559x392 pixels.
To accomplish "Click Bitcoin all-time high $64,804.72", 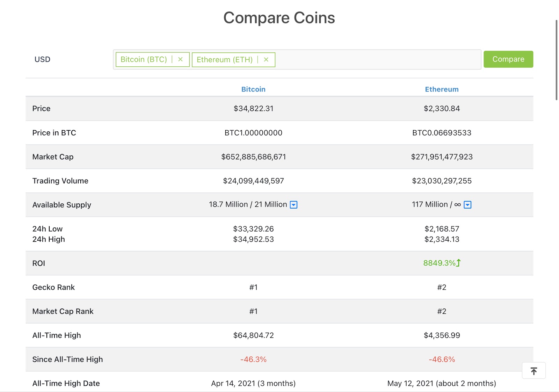I will pyautogui.click(x=253, y=335).
